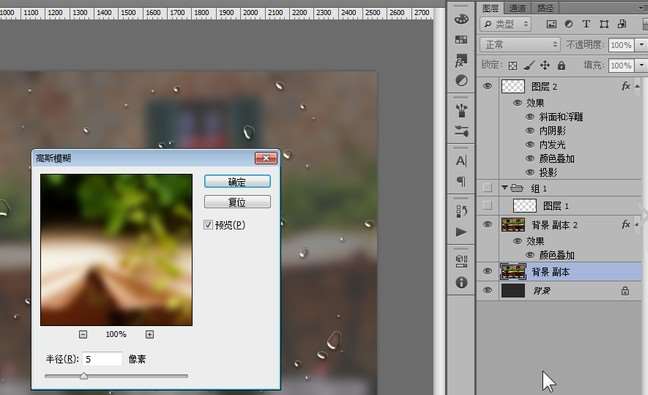This screenshot has width=648, height=395.
Task: Click the text layer filter icon
Action: pyautogui.click(x=586, y=24)
